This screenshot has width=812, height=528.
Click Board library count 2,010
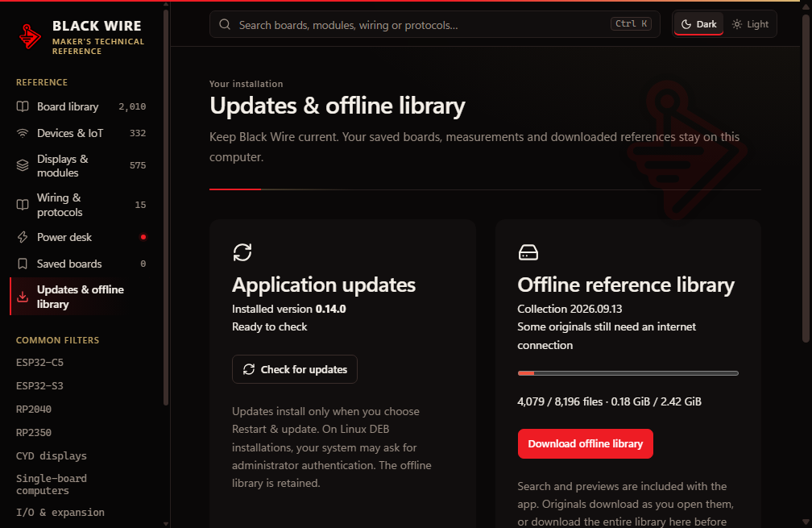pos(132,106)
